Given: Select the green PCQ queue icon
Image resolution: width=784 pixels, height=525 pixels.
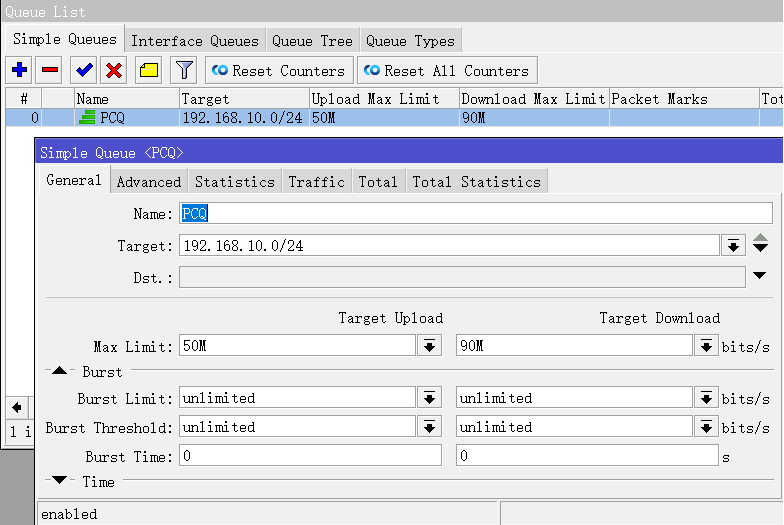Looking at the screenshot, I should [x=88, y=118].
